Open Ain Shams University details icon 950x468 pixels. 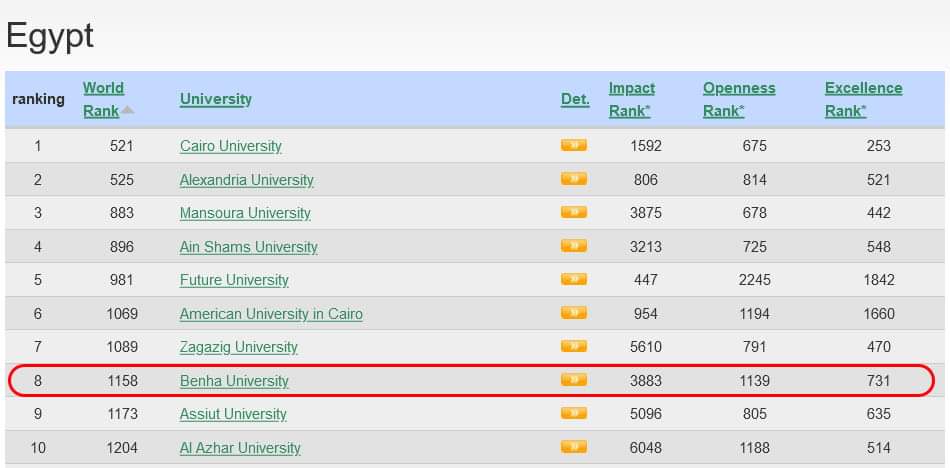(x=573, y=246)
